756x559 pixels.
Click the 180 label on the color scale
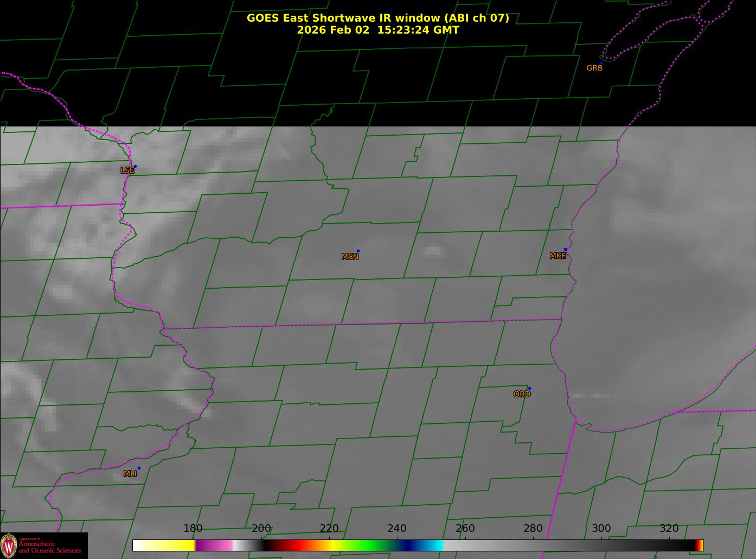coord(193,528)
